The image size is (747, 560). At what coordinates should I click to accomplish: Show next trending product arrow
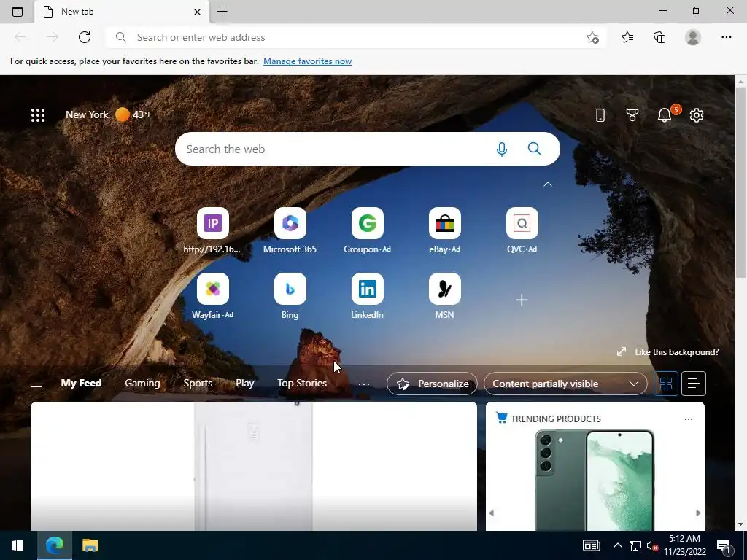tap(698, 513)
